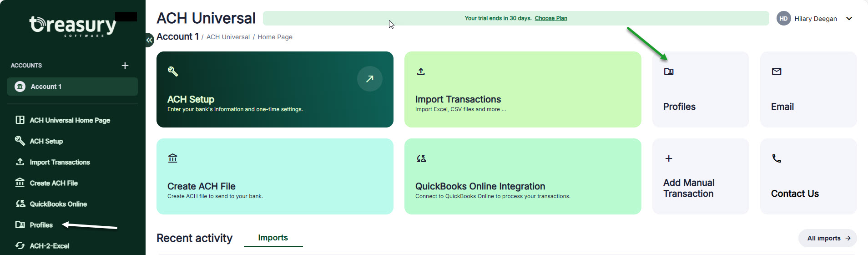
Task: Open QuickBooks Online from the sidebar
Action: click(58, 204)
